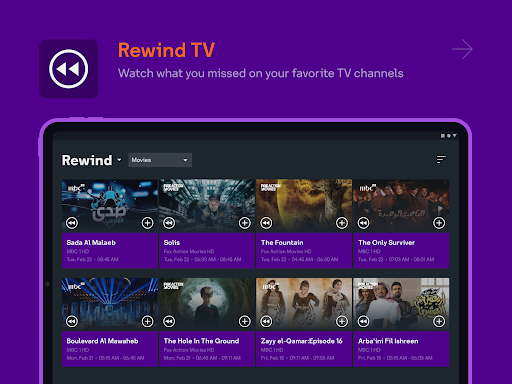
Task: Click rewind icon on Zayy el-Qamar Episode 16
Action: 266,321
